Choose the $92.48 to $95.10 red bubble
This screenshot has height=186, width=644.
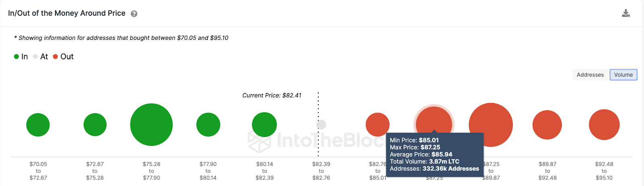click(x=604, y=125)
